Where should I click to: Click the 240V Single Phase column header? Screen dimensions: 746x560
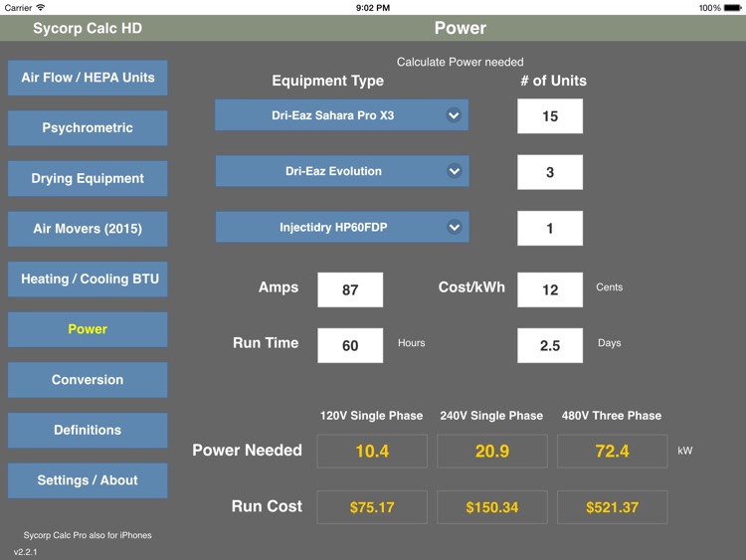click(491, 416)
